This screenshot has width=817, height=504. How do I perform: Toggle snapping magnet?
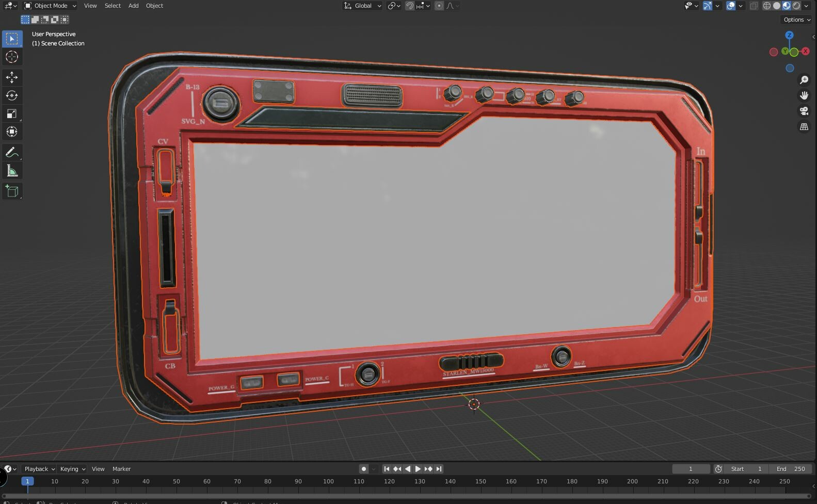click(409, 6)
